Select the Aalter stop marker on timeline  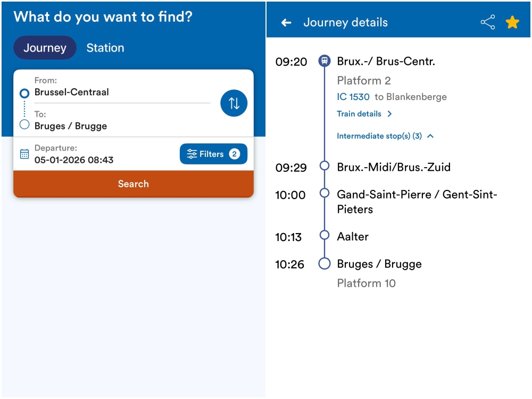click(x=325, y=235)
